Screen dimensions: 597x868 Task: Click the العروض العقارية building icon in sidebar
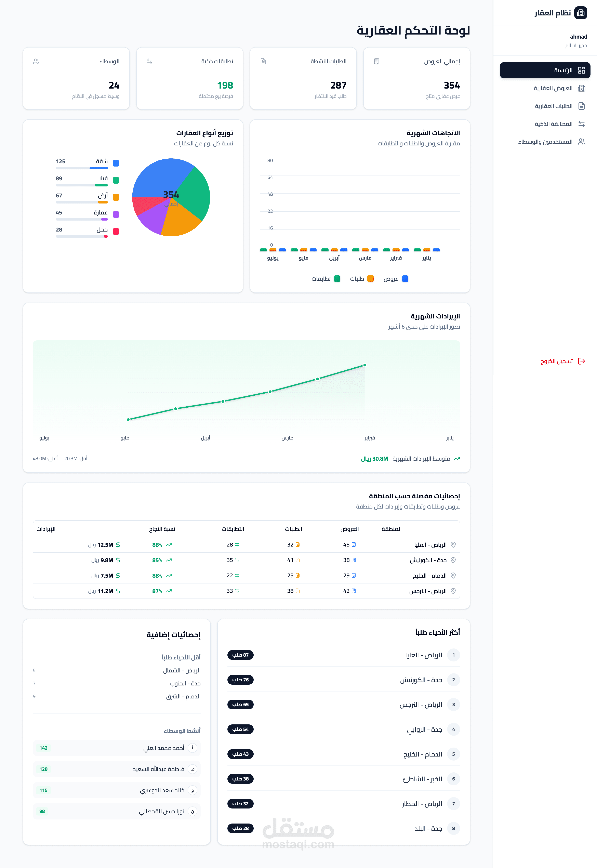coord(581,88)
